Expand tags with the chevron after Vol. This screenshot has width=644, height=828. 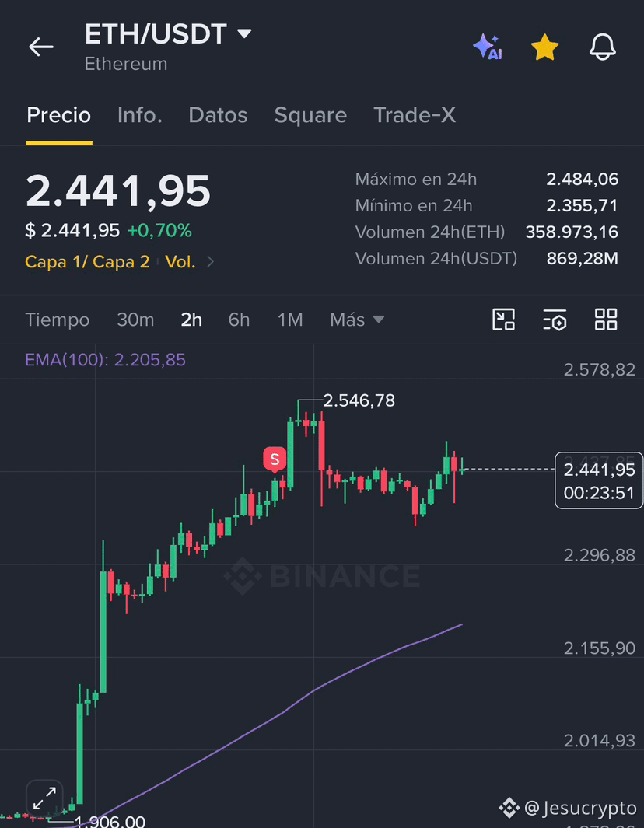click(210, 261)
